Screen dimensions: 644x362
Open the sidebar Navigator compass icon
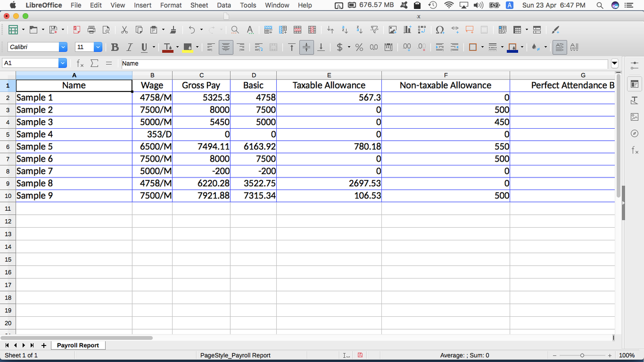[634, 133]
